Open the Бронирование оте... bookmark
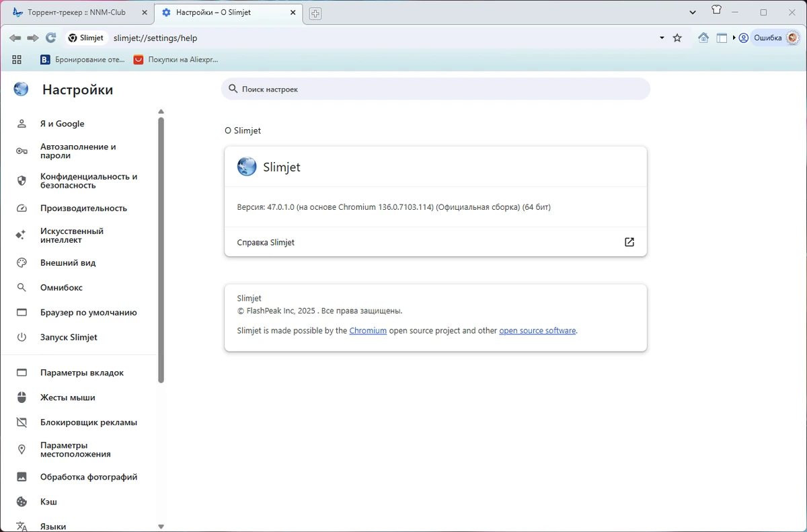This screenshot has height=532, width=807. click(83, 59)
